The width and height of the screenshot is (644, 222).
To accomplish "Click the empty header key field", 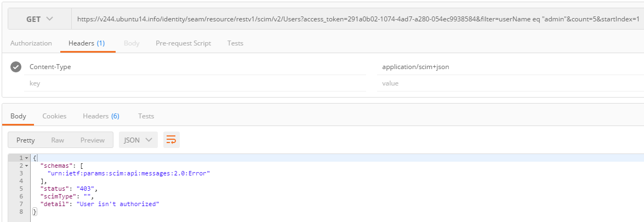I will tap(195, 83).
